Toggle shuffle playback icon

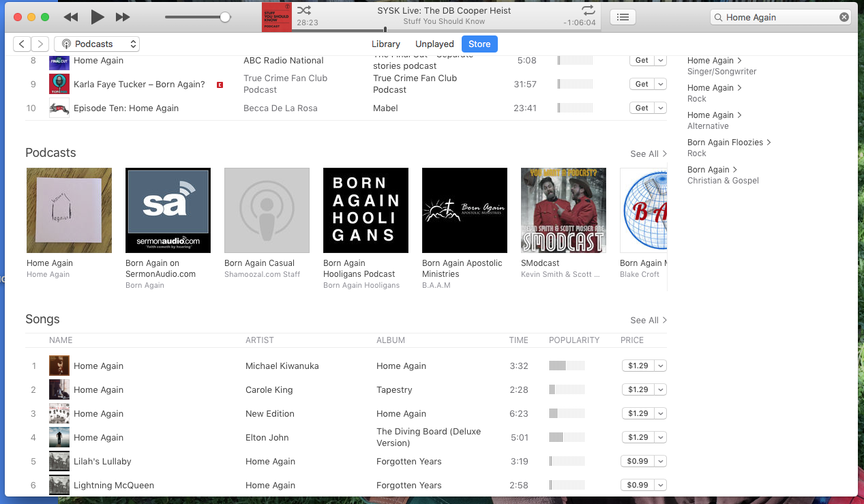(304, 10)
